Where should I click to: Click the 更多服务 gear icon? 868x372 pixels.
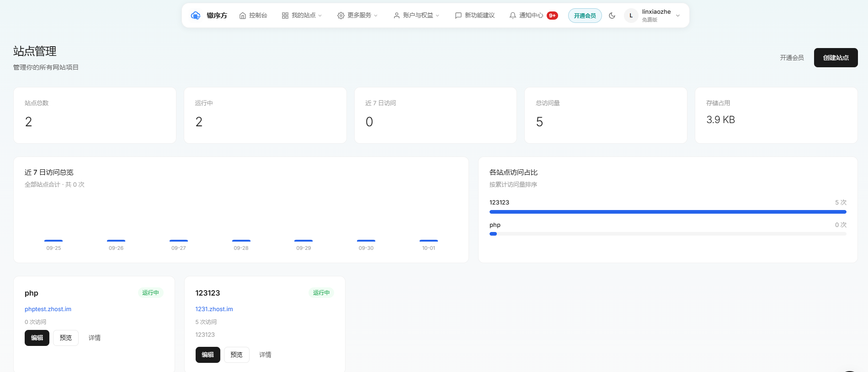pyautogui.click(x=341, y=16)
